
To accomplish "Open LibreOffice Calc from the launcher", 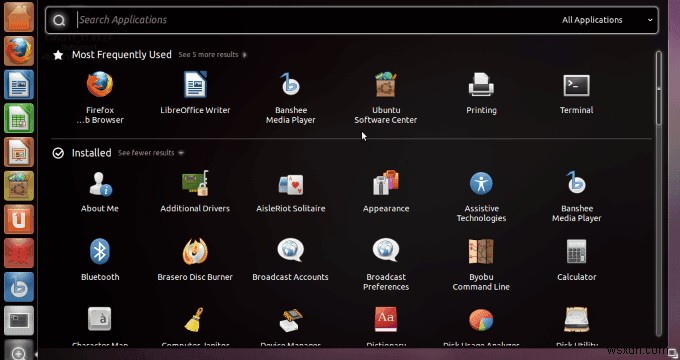I will coord(19,118).
